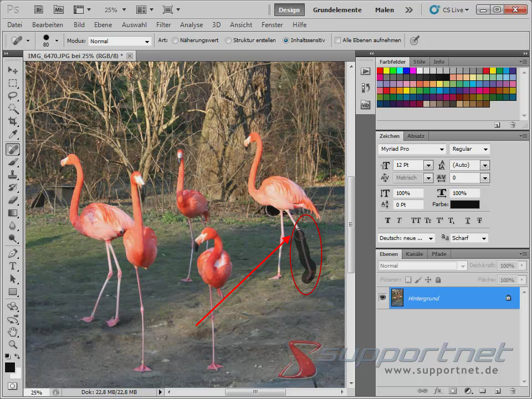This screenshot has width=532, height=399.
Task: Select the Move tool
Action: coord(12,70)
